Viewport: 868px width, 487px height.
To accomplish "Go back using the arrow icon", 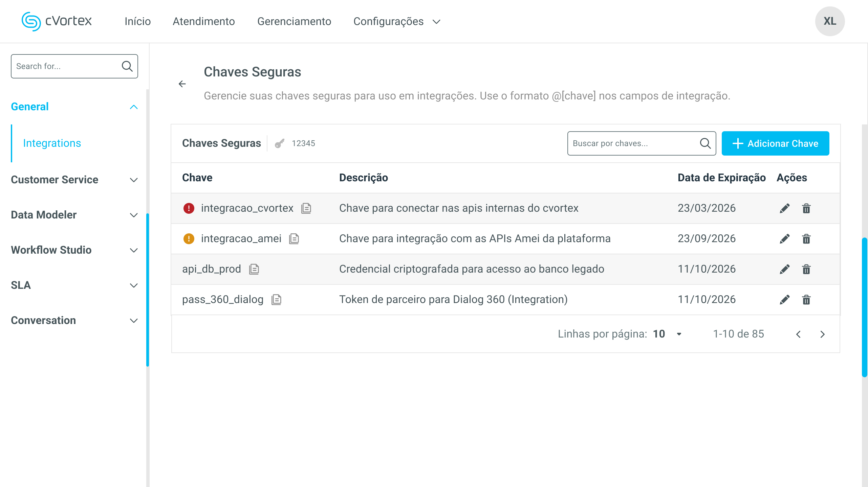I will [182, 84].
